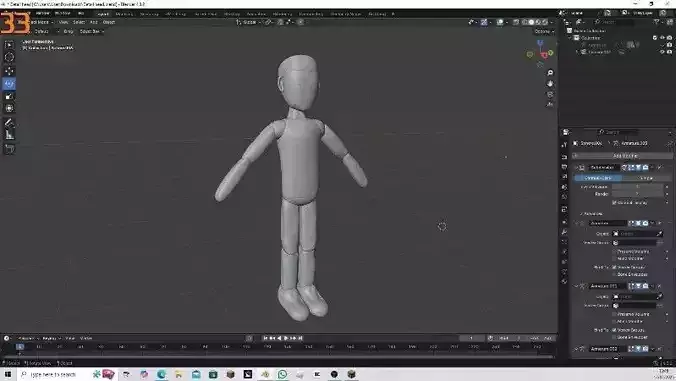Toggle eye visibility of Collection in outliner
The image size is (676, 381).
click(662, 38)
